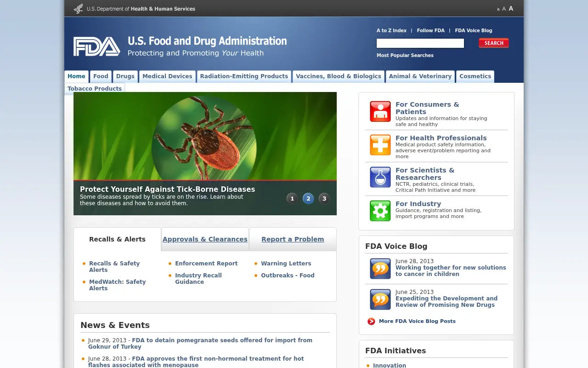The image size is (588, 368).
Task: Open the For Health Professionals heading link
Action: tap(441, 138)
